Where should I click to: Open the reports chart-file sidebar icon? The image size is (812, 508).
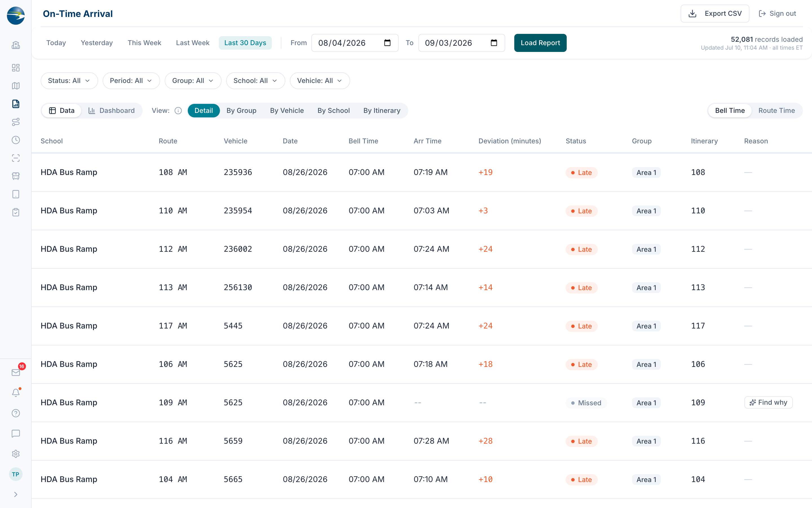[x=16, y=104]
